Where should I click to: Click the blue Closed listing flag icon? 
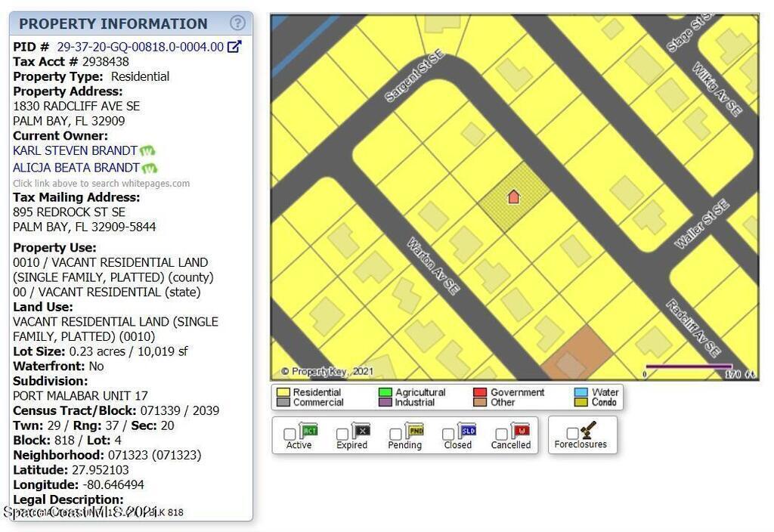coord(468,431)
